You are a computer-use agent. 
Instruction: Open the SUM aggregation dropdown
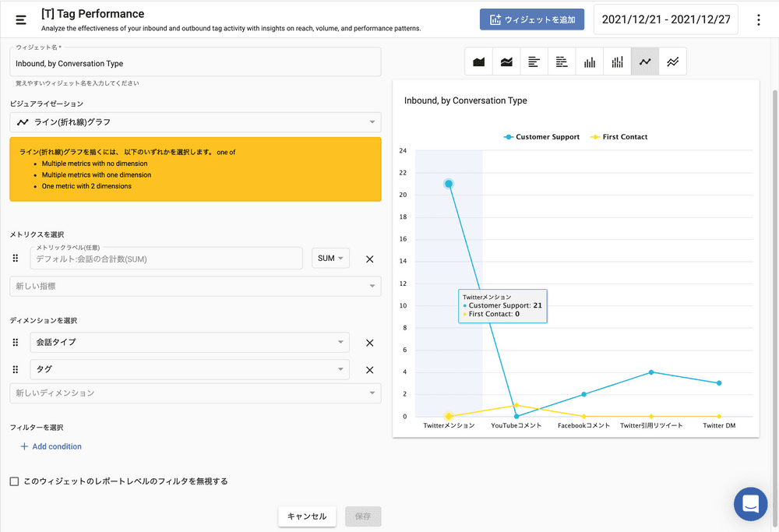click(331, 259)
